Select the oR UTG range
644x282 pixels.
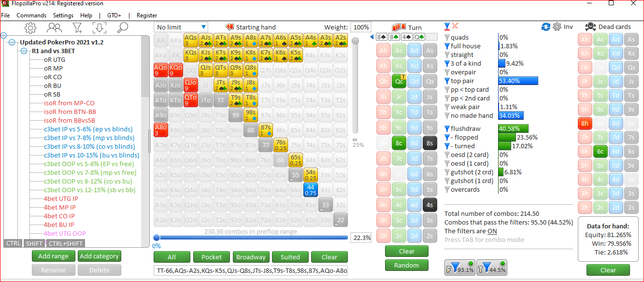tap(54, 59)
